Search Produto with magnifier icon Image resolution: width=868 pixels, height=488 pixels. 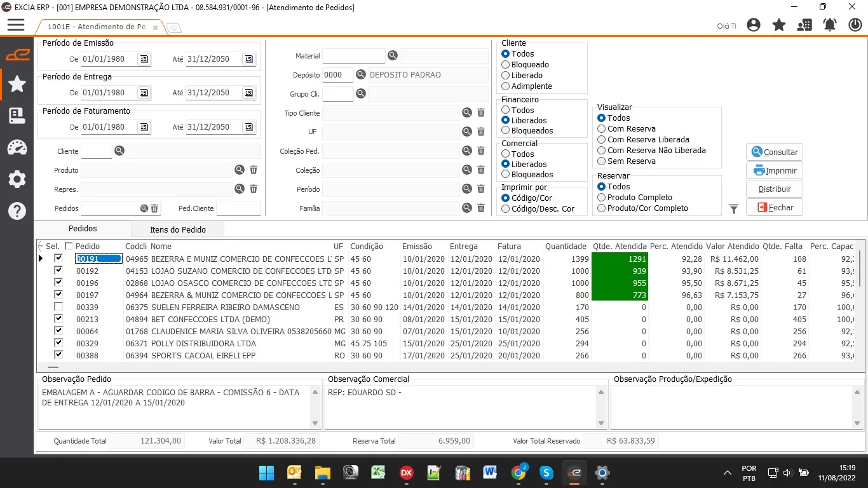[239, 170]
